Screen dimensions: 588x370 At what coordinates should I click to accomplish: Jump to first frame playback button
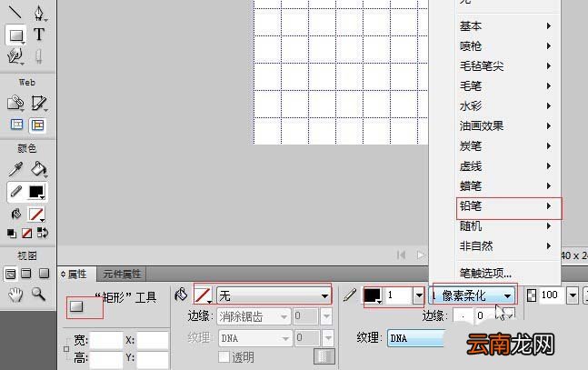401,255
